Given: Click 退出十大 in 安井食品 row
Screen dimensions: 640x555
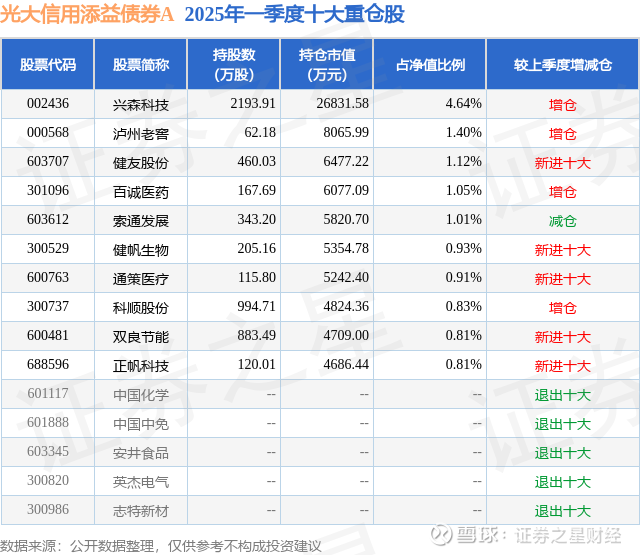Looking at the screenshot, I should pyautogui.click(x=563, y=453).
